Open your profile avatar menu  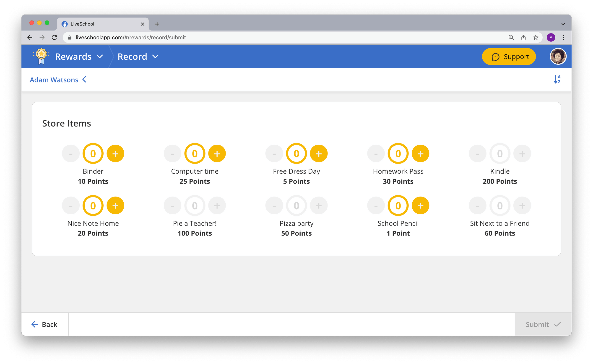click(x=559, y=56)
